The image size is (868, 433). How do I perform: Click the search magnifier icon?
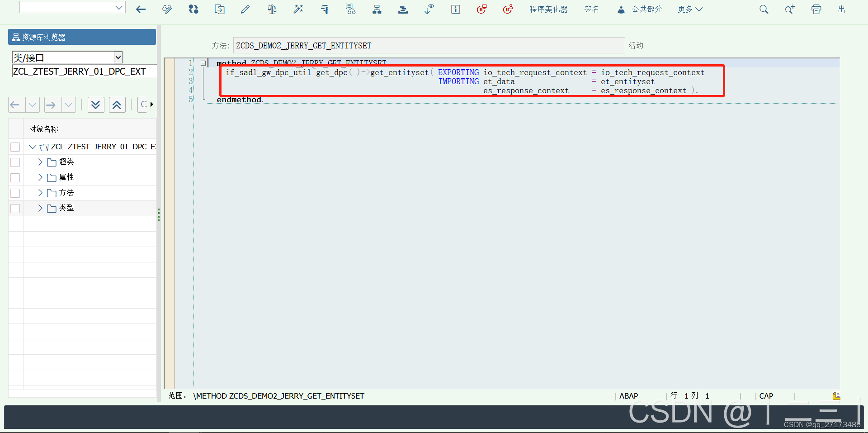click(764, 9)
